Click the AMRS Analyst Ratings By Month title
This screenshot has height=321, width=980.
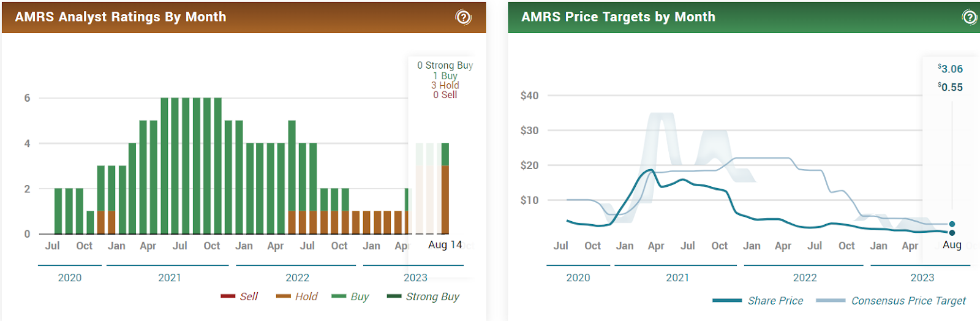(x=121, y=17)
